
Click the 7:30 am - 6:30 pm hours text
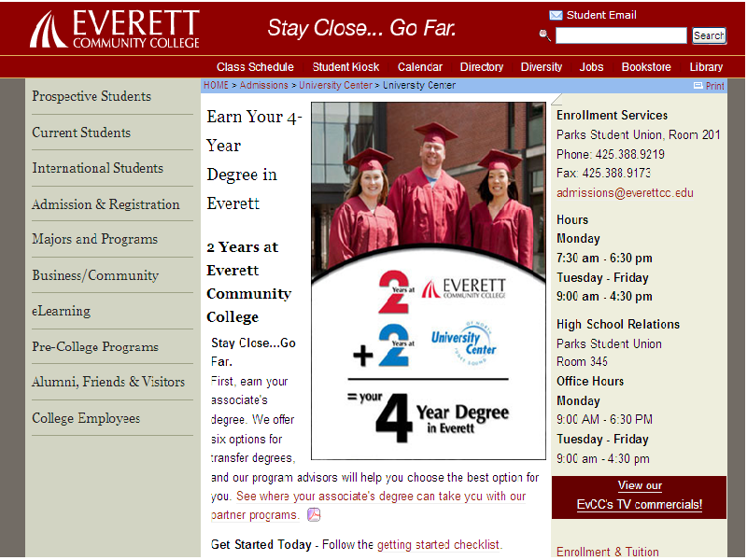[x=604, y=259]
